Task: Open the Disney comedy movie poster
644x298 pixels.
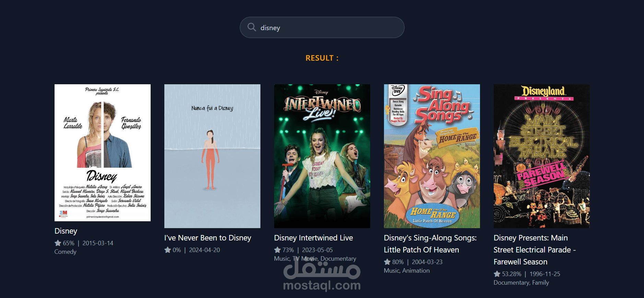Action: tap(103, 153)
